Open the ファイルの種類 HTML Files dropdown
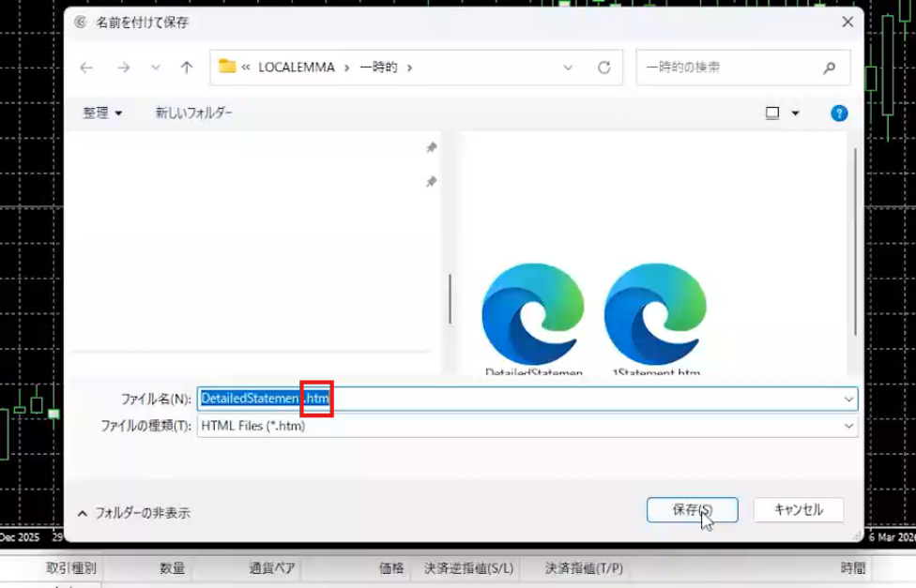 (527, 426)
